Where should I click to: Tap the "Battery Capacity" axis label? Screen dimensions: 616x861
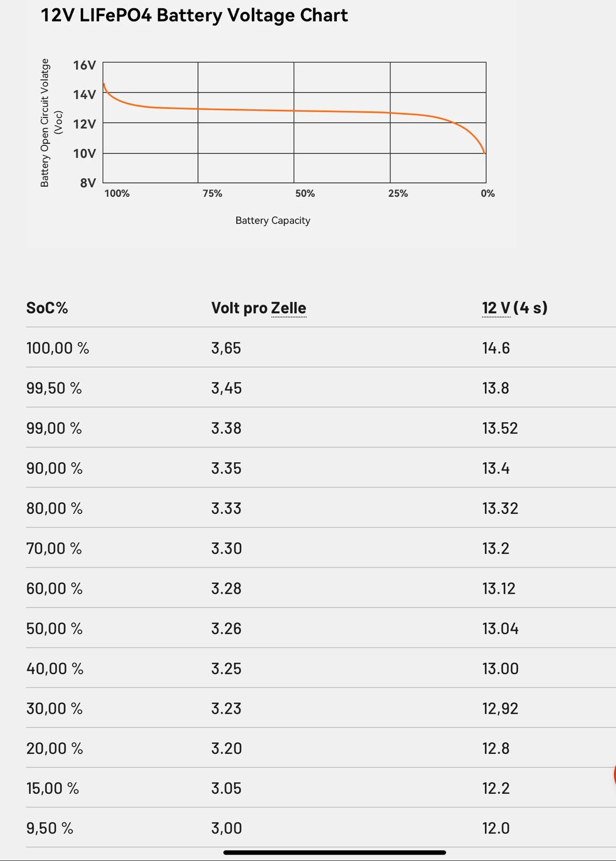click(x=273, y=221)
